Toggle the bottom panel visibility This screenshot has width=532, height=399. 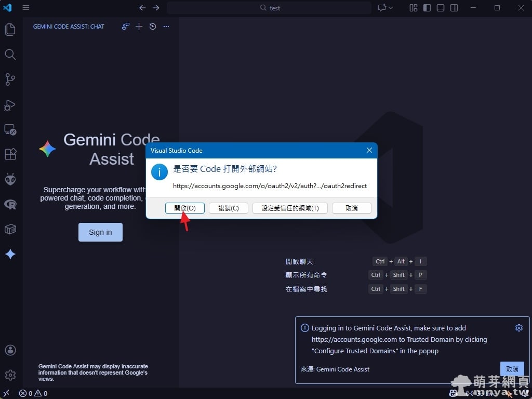click(x=441, y=8)
